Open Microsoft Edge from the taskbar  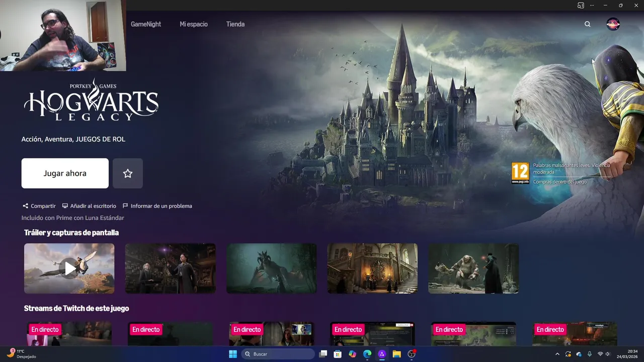tap(367, 354)
